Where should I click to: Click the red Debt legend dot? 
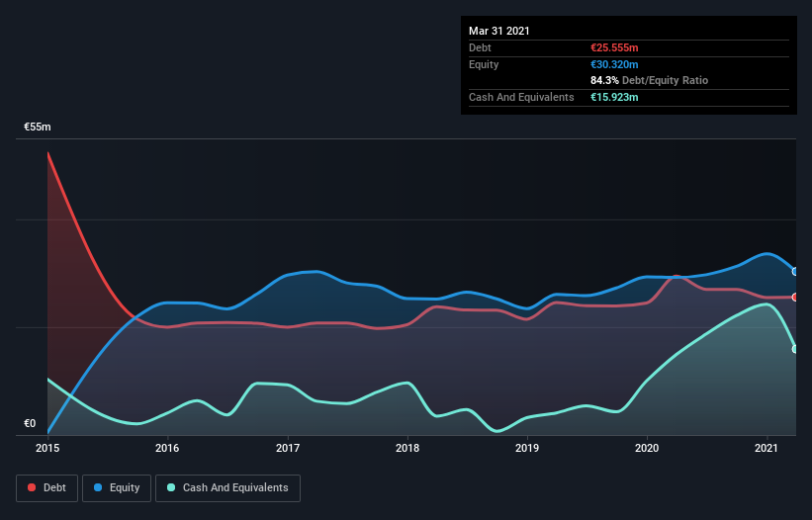tap(32, 487)
